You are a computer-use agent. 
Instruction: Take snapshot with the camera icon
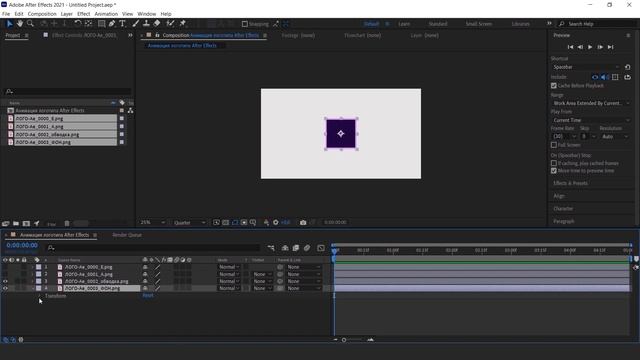click(x=303, y=222)
